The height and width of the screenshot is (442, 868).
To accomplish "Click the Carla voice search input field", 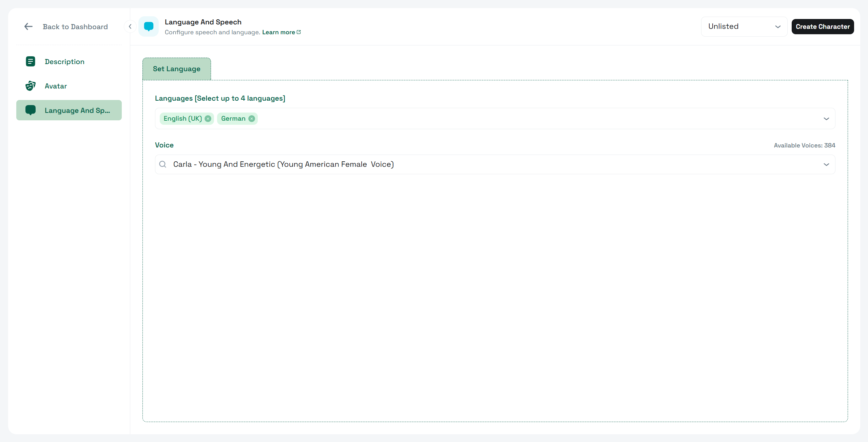I will [x=495, y=164].
